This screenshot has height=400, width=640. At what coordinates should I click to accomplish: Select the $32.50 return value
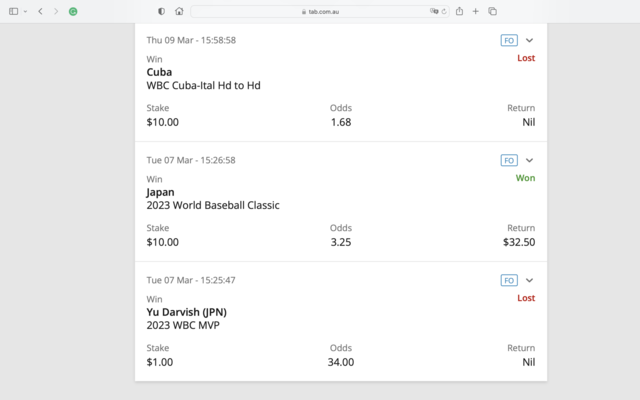[519, 242]
